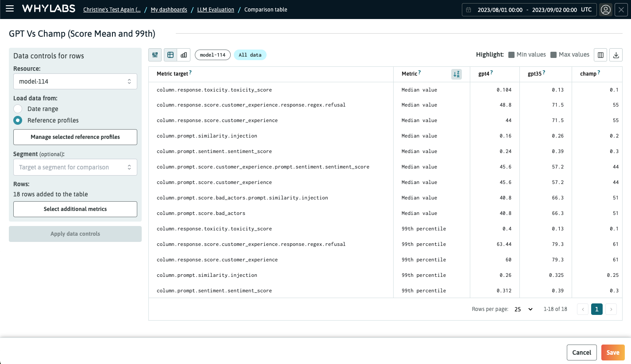This screenshot has height=364, width=631.
Task: Open the hamburger navigation menu
Action: point(10,9)
